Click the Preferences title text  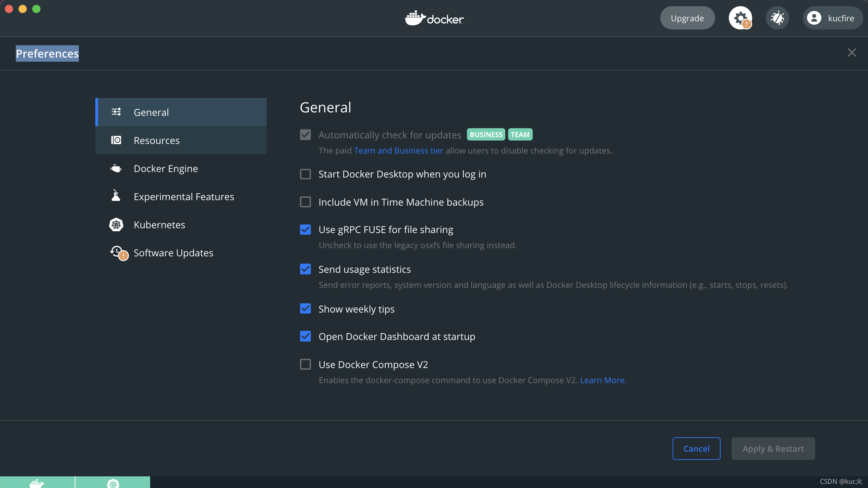[47, 53]
